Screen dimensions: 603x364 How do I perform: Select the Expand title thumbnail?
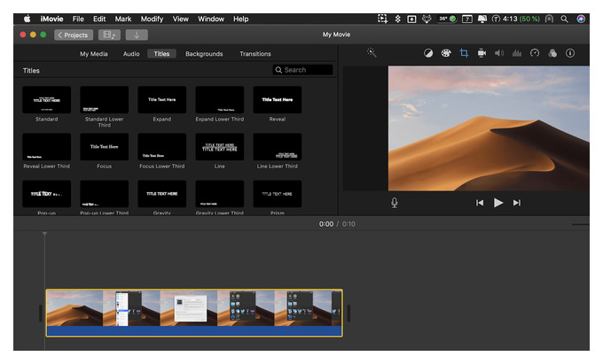pos(162,100)
